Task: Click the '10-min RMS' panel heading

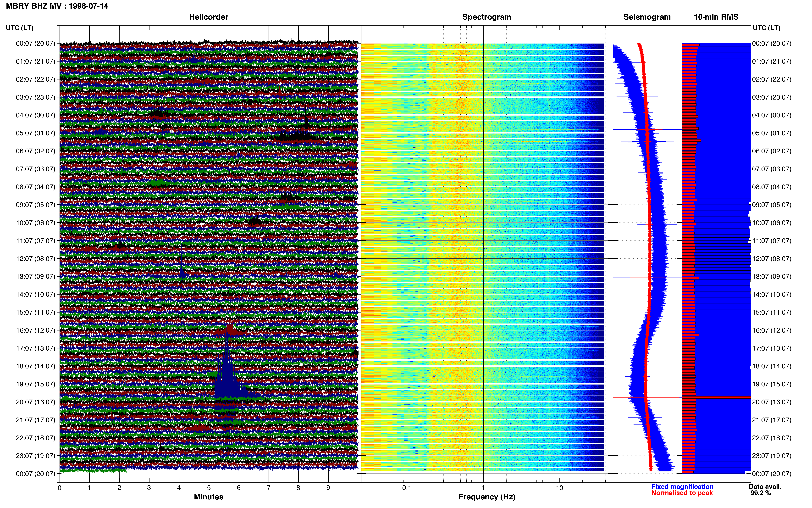Action: (716, 17)
